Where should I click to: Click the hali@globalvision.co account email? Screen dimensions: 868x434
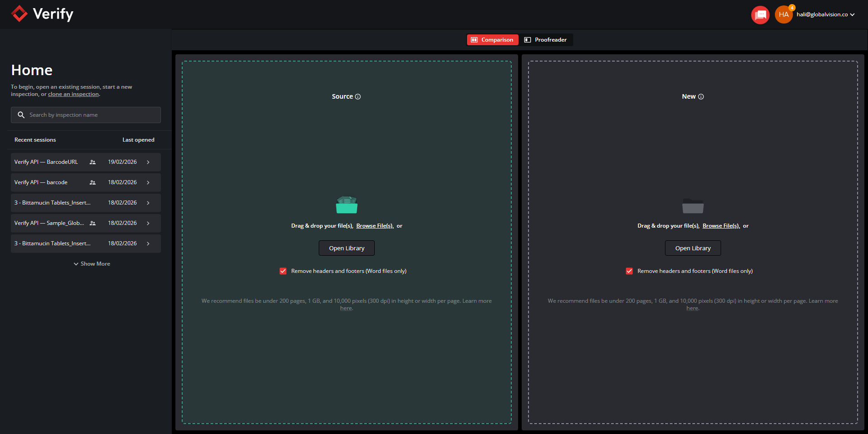822,14
